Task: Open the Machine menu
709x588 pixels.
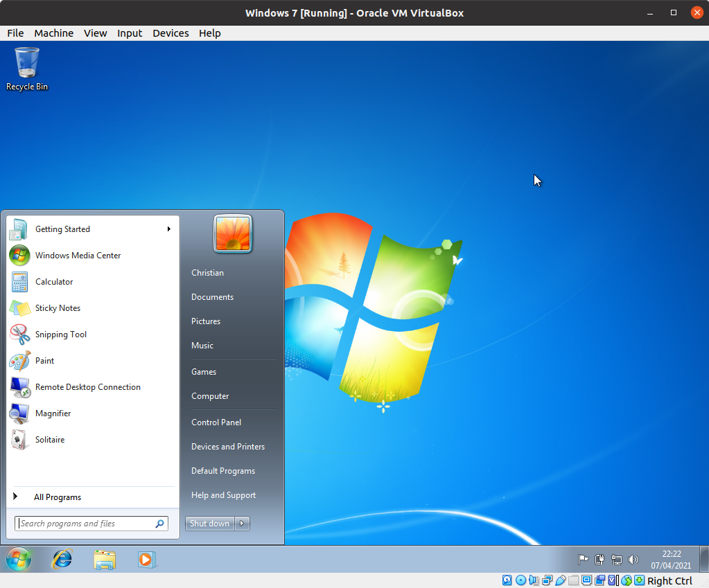Action: click(53, 33)
